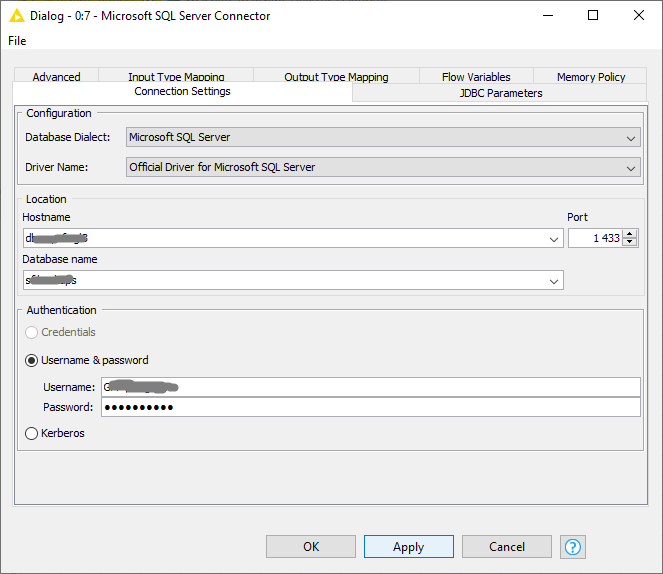Open the Driver Name dropdown
The height and width of the screenshot is (574, 663).
tap(630, 168)
